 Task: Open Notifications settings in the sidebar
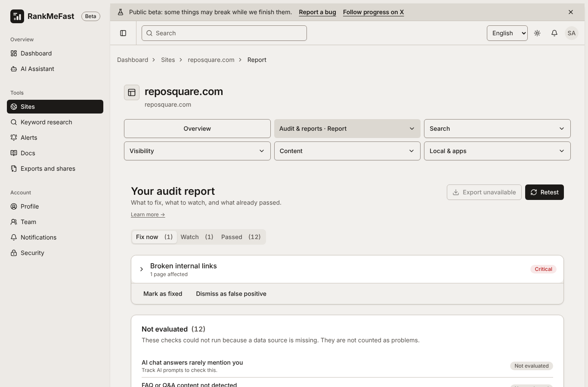55,237
